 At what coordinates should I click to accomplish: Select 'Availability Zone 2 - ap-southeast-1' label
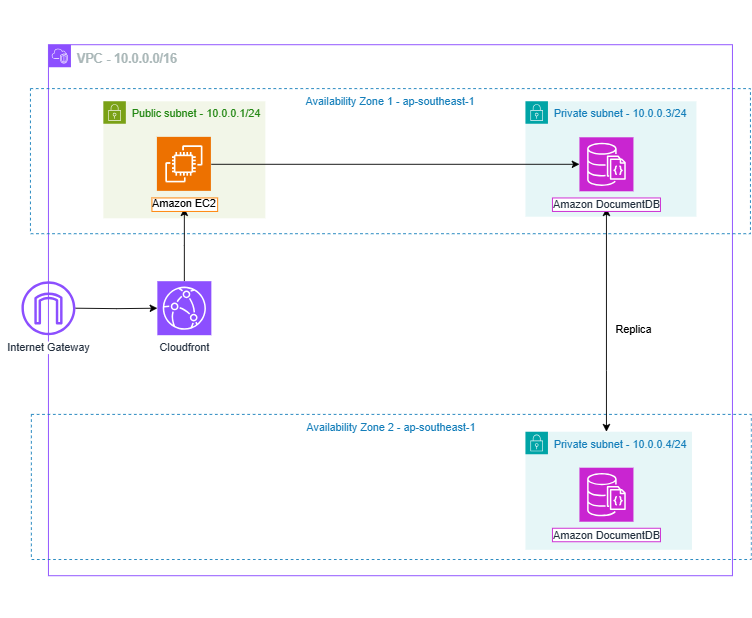pos(391,427)
